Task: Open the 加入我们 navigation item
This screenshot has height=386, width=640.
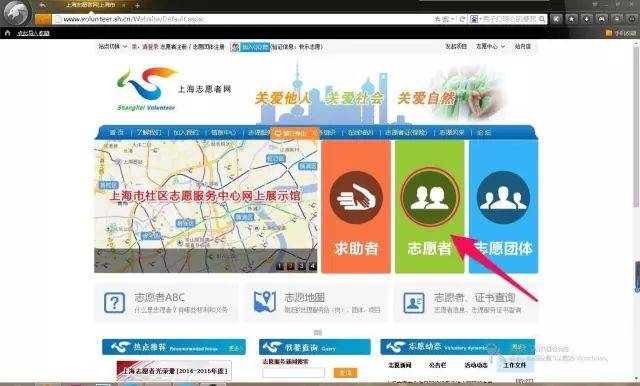Action: click(186, 132)
